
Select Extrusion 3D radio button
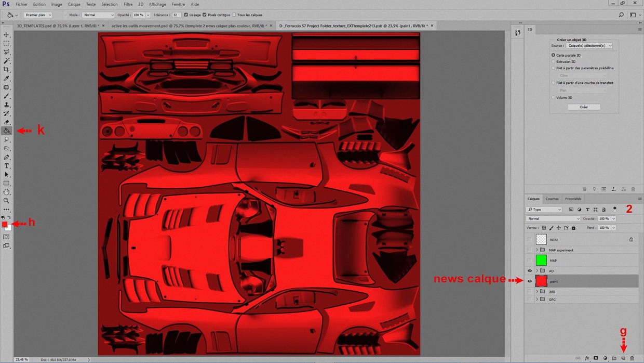[x=554, y=61]
